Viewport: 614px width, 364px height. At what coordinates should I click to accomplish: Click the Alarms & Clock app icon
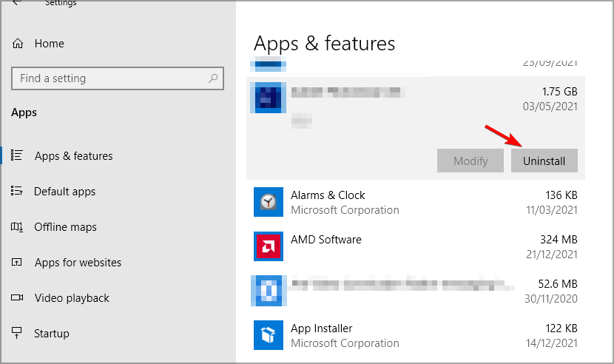[269, 202]
